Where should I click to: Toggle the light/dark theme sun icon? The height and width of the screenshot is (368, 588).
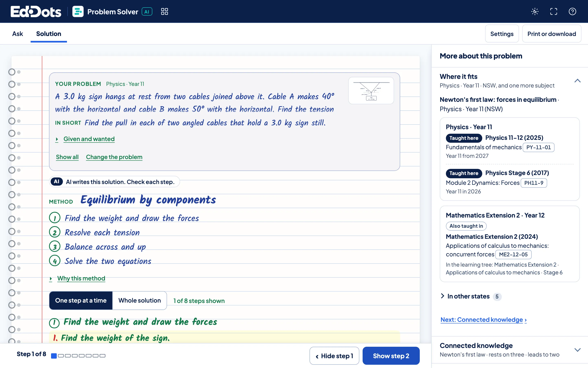(535, 11)
